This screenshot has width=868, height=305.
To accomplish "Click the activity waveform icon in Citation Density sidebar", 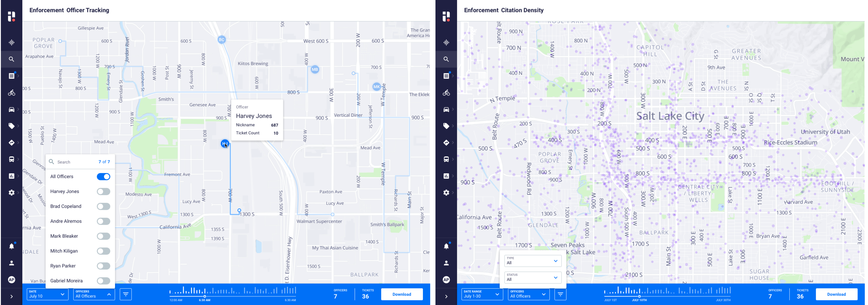I will point(446,42).
